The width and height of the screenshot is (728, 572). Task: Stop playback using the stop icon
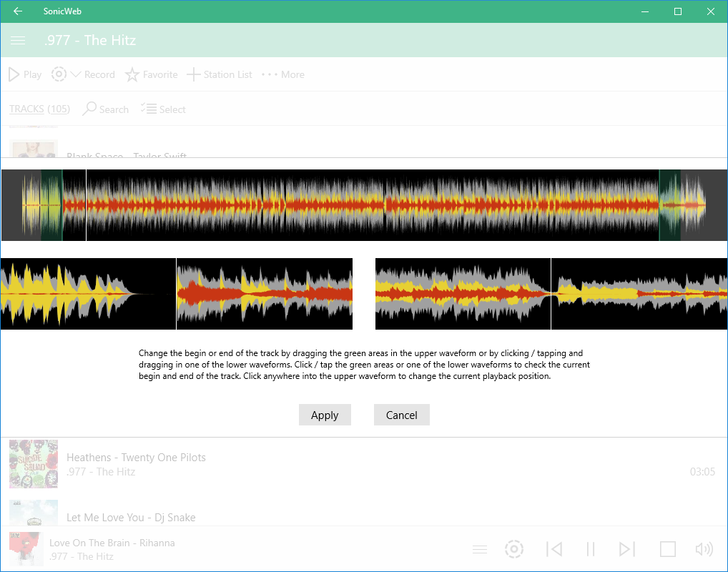tap(667, 548)
